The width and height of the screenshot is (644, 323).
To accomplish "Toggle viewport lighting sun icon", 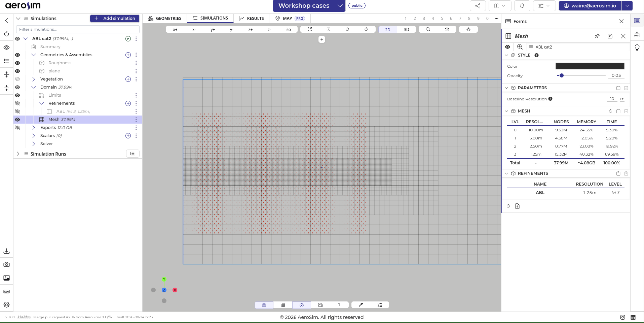I will [x=468, y=30].
